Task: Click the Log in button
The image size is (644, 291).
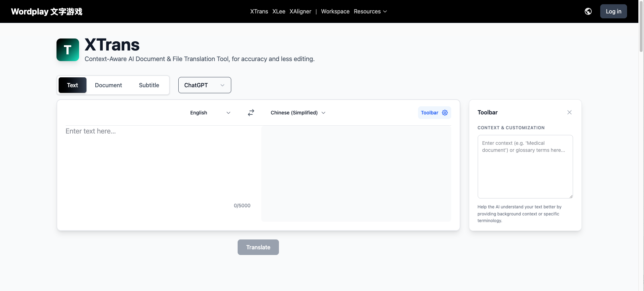Action: pyautogui.click(x=614, y=11)
